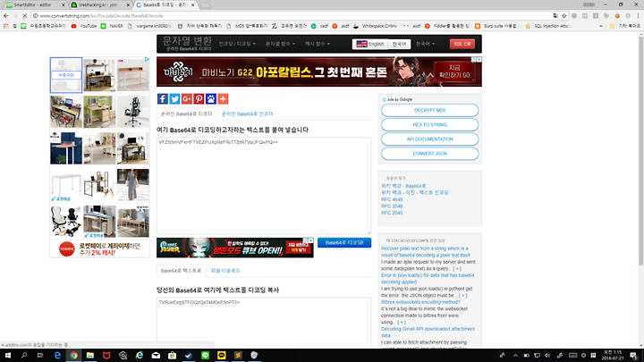Click page vertical scrollbar
644x362 pixels.
(640, 149)
